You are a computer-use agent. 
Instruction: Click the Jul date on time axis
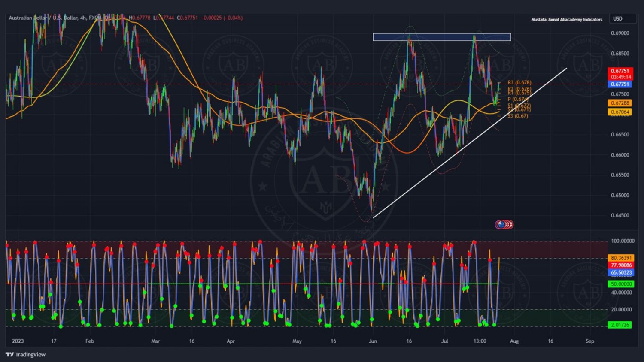pos(444,341)
